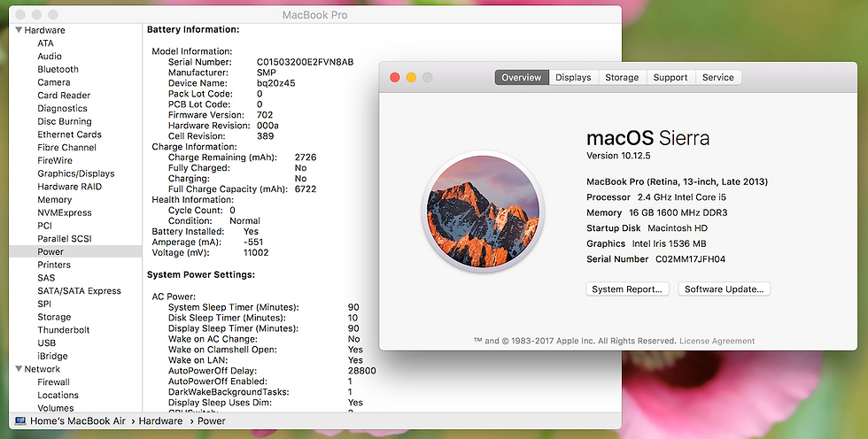Open Diagnostics in the sidebar

[x=62, y=108]
